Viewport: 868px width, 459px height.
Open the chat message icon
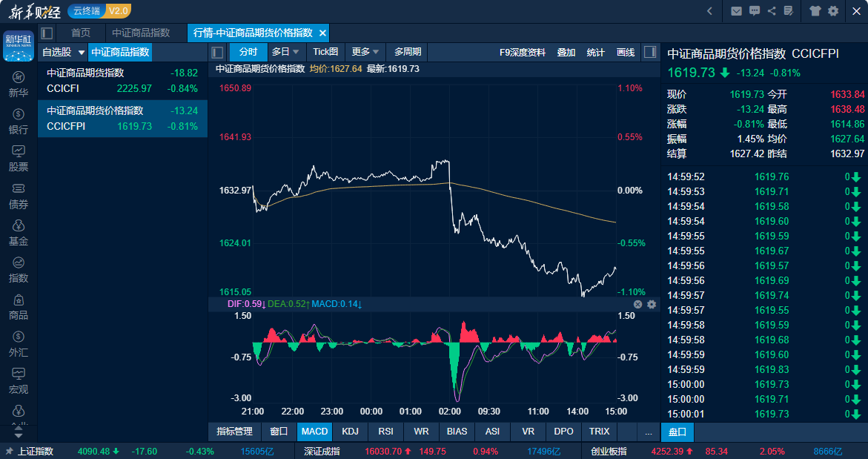(754, 11)
